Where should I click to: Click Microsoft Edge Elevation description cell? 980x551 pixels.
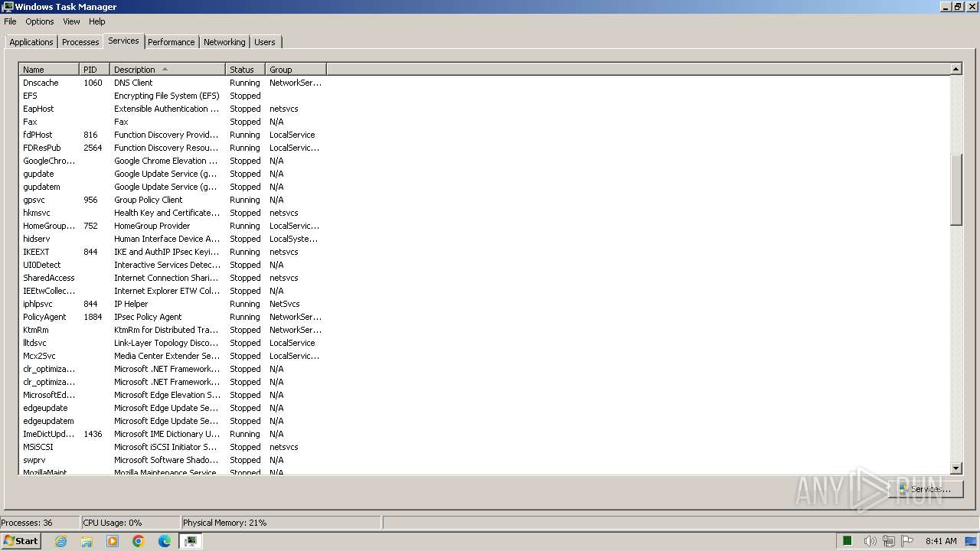point(167,395)
